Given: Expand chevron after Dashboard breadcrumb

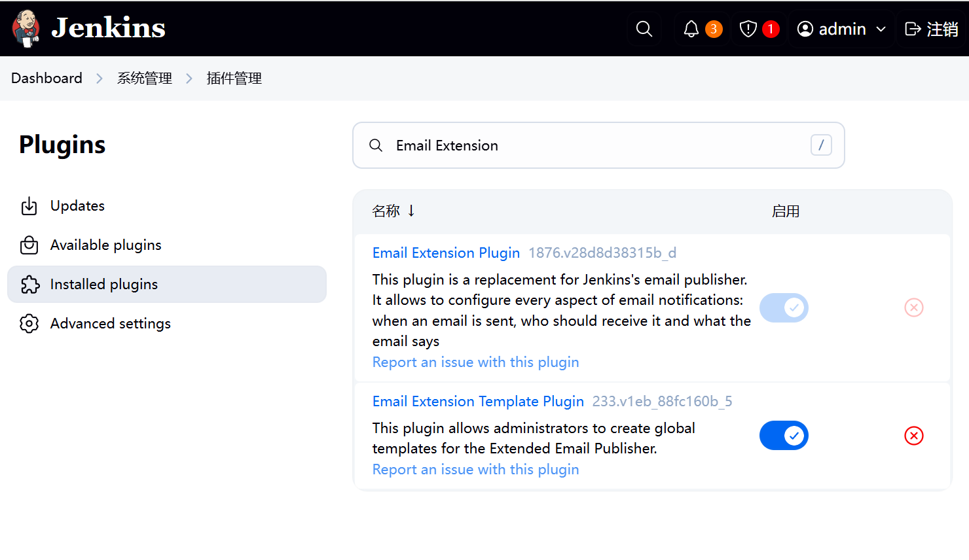Looking at the screenshot, I should click(x=100, y=79).
